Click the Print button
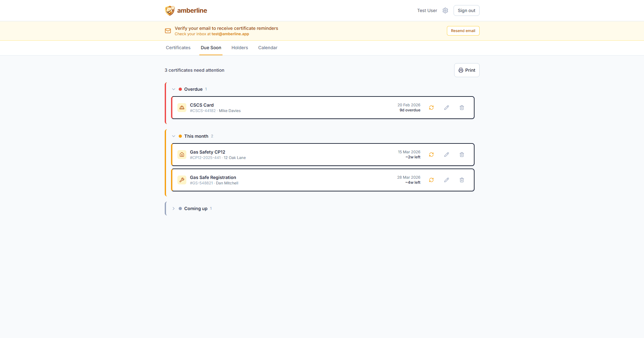Viewport: 644px width, 338px height. pyautogui.click(x=467, y=70)
